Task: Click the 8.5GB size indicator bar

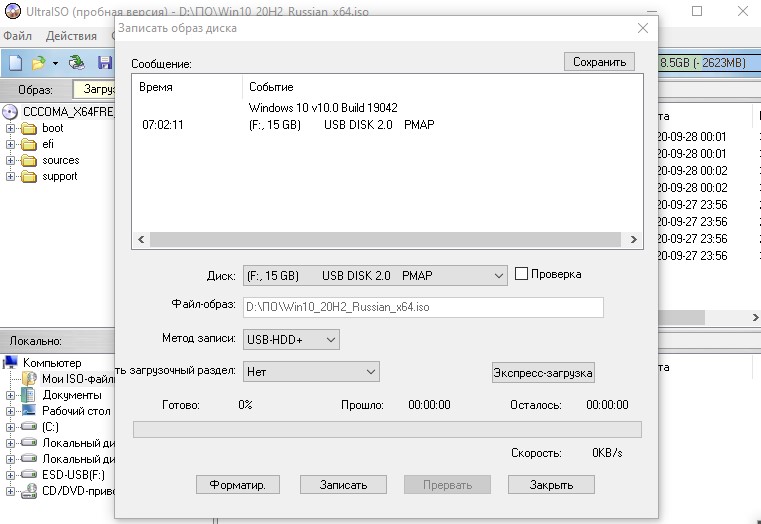Action: 709,63
